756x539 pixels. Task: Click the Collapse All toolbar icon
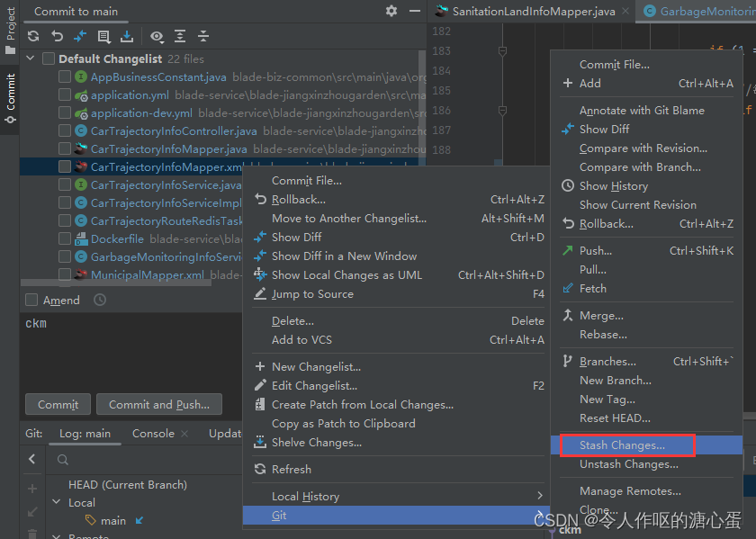point(203,36)
